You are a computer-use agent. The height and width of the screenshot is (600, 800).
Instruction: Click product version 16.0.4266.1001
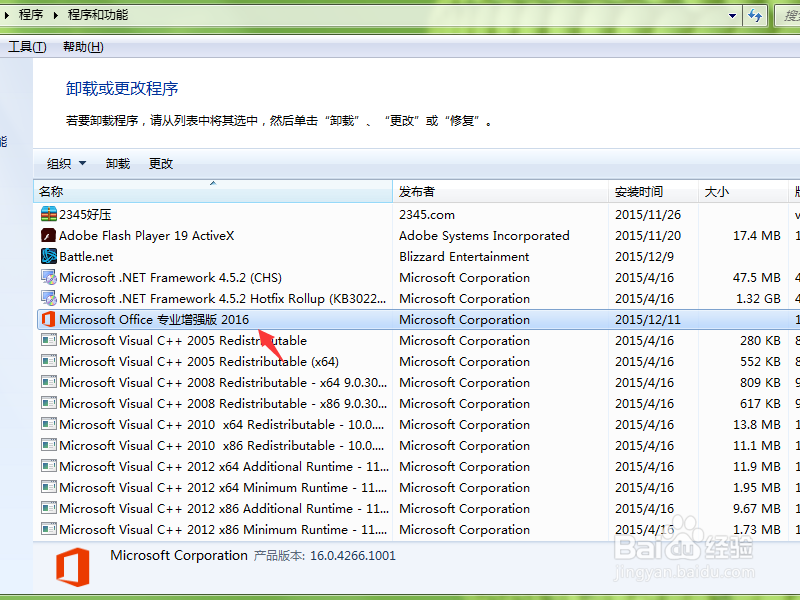(353, 555)
